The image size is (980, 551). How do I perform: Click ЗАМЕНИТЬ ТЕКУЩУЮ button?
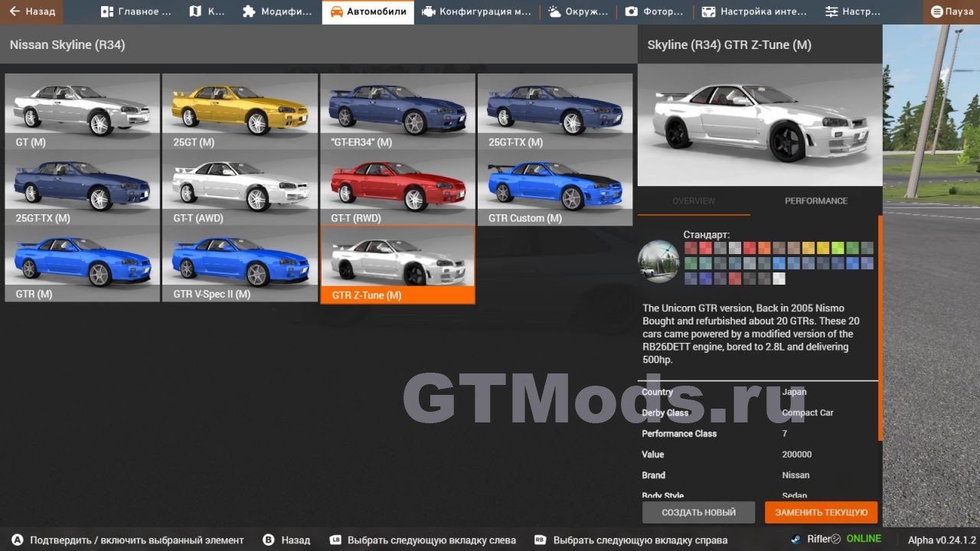(821, 512)
